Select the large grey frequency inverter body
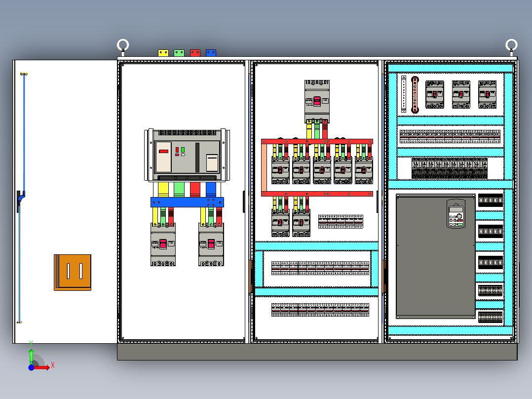The image size is (532, 399). pyautogui.click(x=436, y=256)
